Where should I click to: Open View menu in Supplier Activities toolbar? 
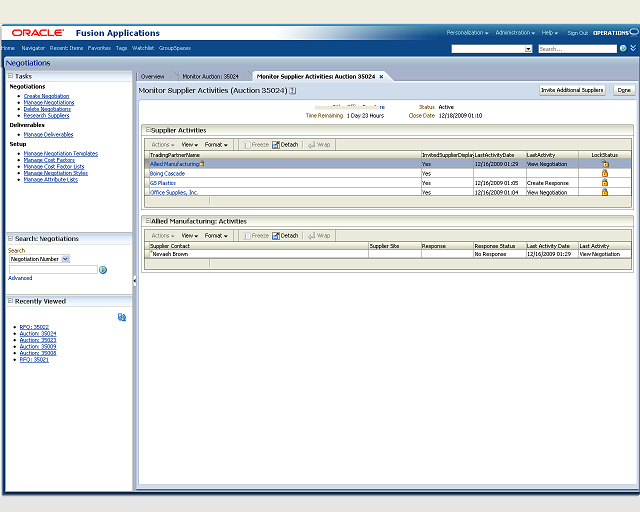[189, 145]
